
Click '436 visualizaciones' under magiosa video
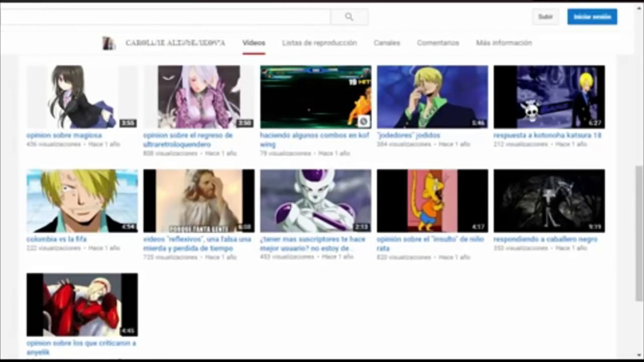point(53,144)
